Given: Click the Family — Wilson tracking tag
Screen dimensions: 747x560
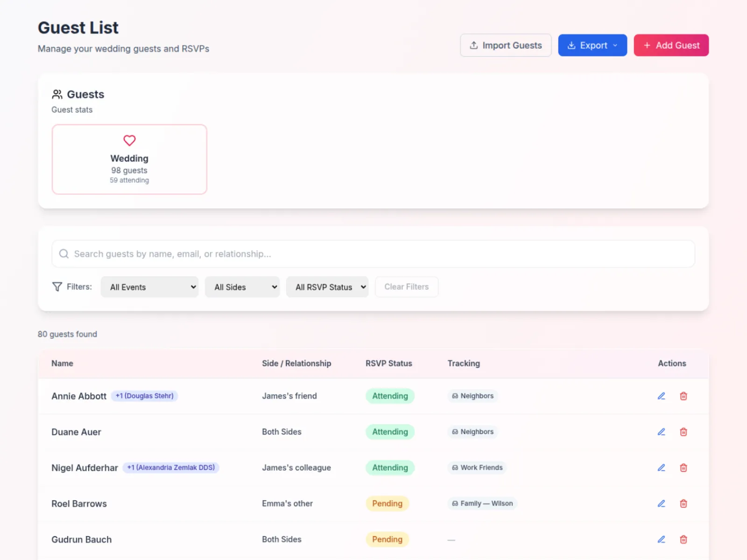Looking at the screenshot, I should click(x=482, y=504).
